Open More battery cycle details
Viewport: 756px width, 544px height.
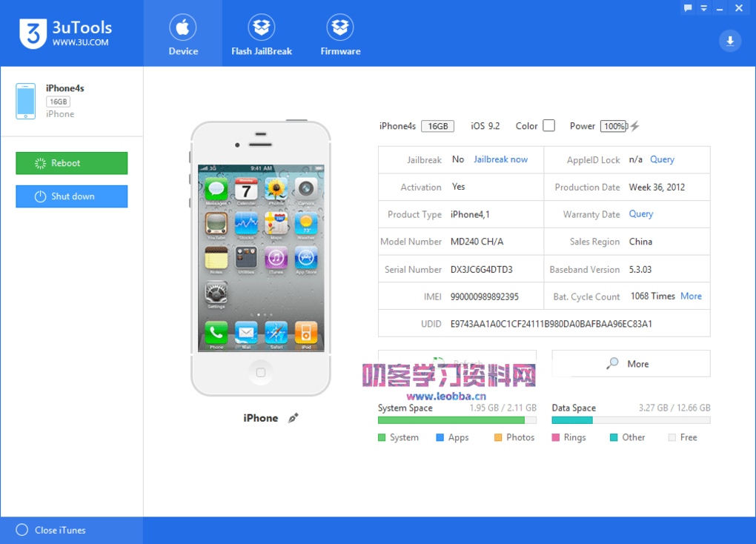coord(691,296)
